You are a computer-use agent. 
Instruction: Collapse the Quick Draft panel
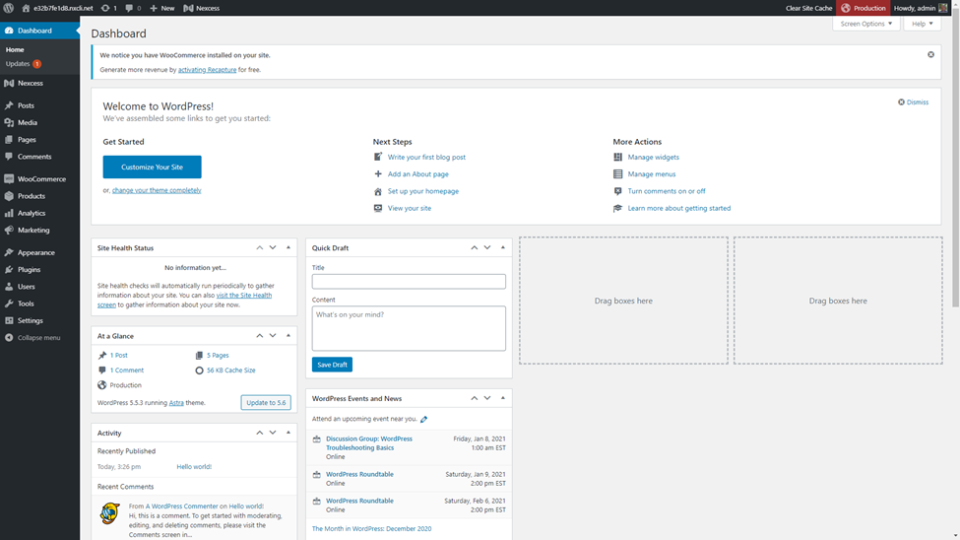point(503,248)
